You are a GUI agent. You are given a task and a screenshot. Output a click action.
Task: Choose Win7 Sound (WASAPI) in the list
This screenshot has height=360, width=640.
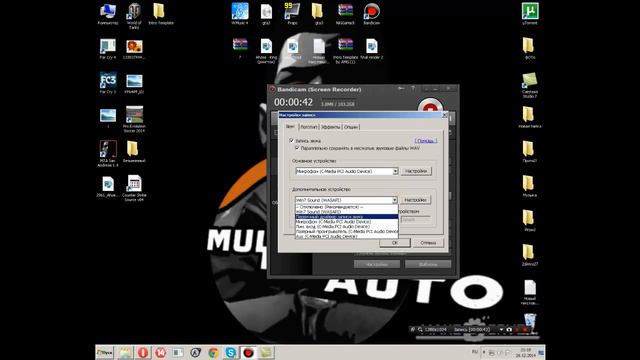(346, 212)
